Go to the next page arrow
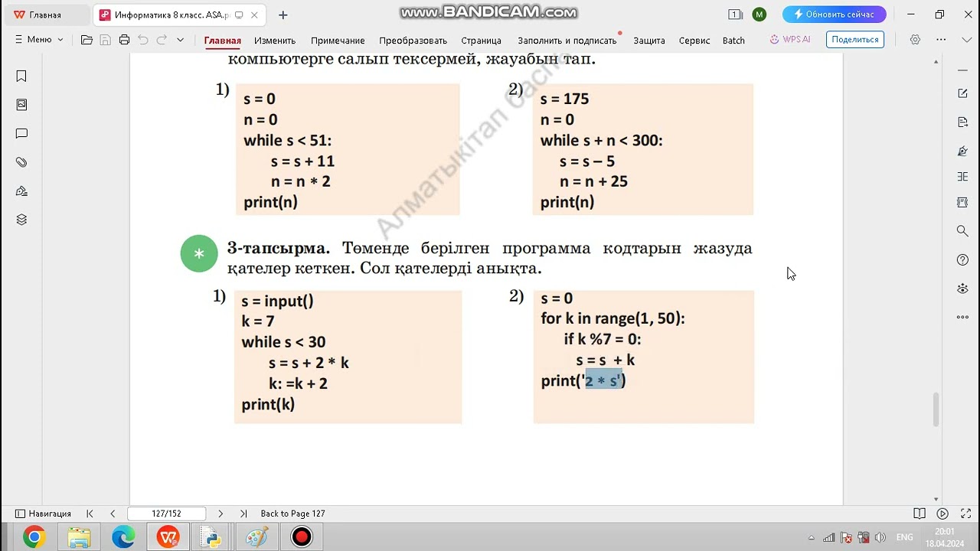The height and width of the screenshot is (551, 980). (220, 514)
